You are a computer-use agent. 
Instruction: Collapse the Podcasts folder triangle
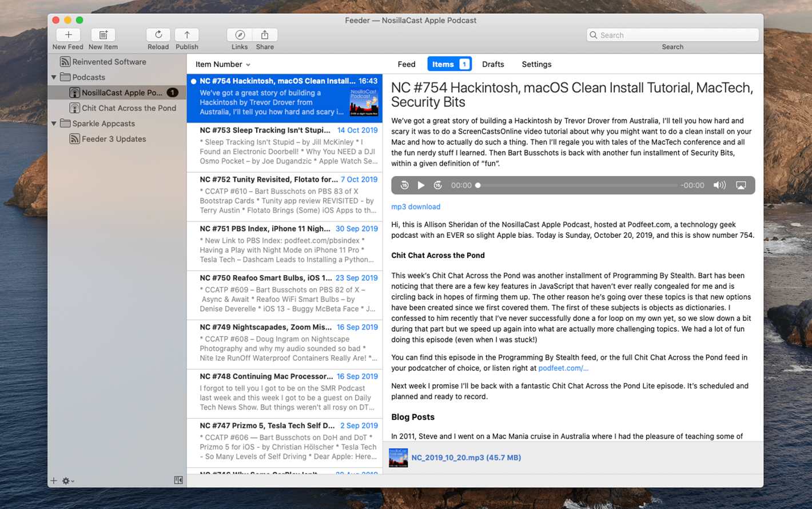[x=54, y=77]
